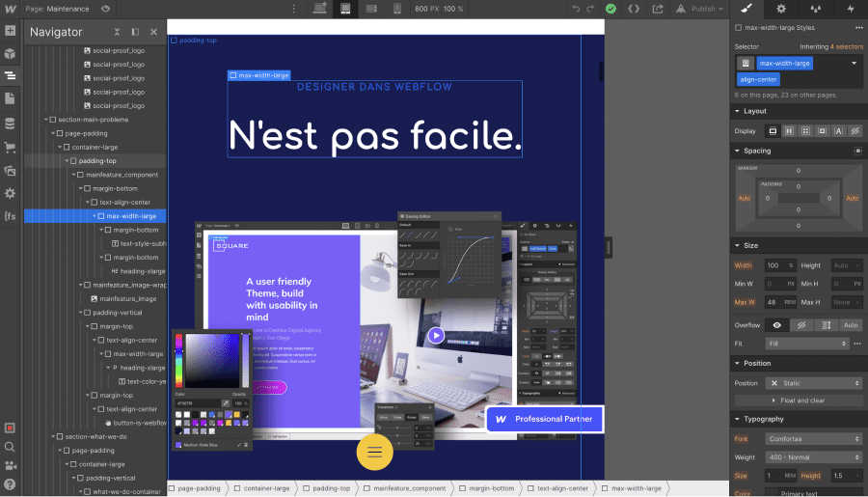Image resolution: width=868 pixels, height=497 pixels.
Task: Set display to None
Action: (x=854, y=131)
